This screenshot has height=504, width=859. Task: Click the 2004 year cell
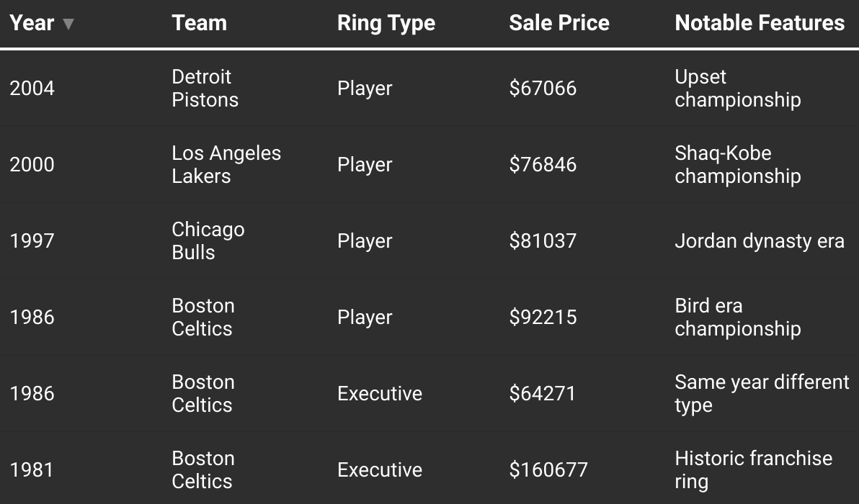(x=32, y=89)
